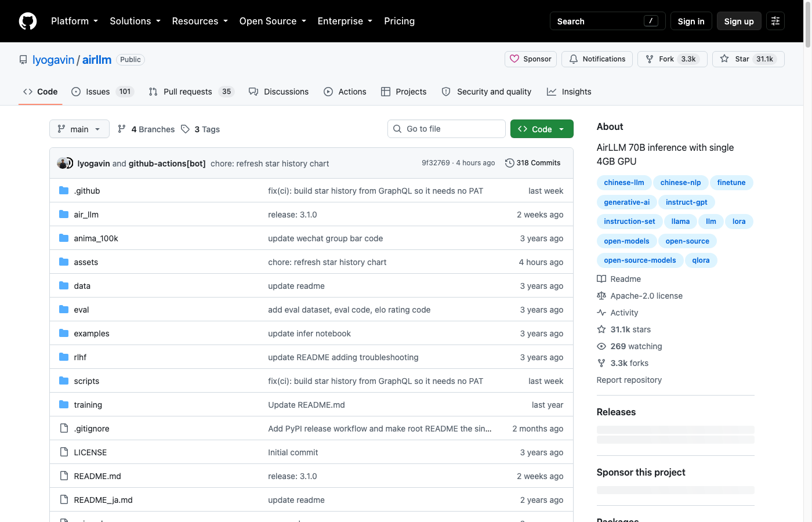This screenshot has width=812, height=522.
Task: Select the qlora topic tag
Action: (x=701, y=260)
